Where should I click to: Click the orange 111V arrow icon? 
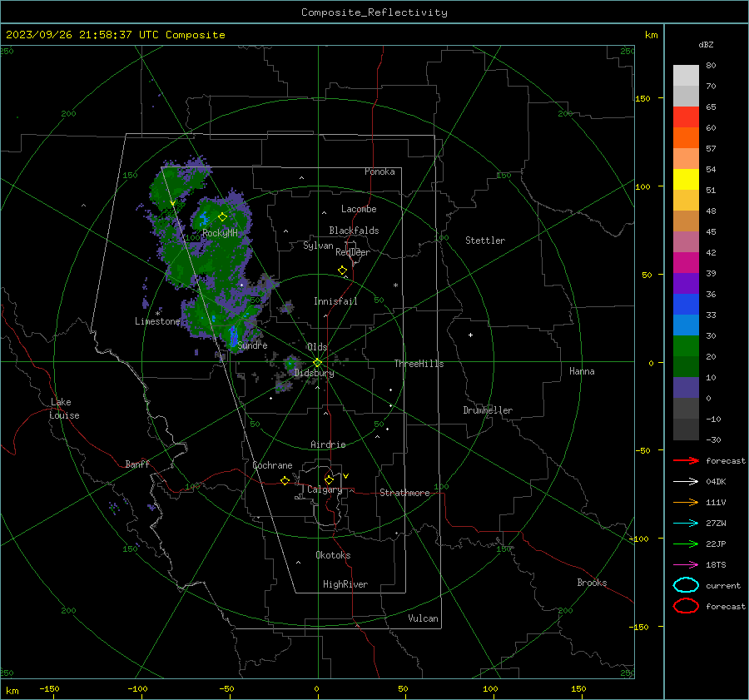point(686,502)
